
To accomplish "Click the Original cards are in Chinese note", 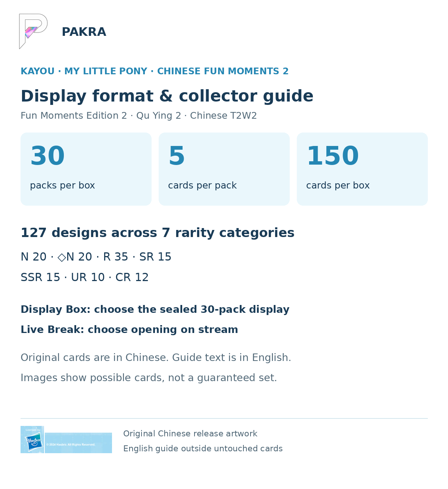I will (x=156, y=358).
